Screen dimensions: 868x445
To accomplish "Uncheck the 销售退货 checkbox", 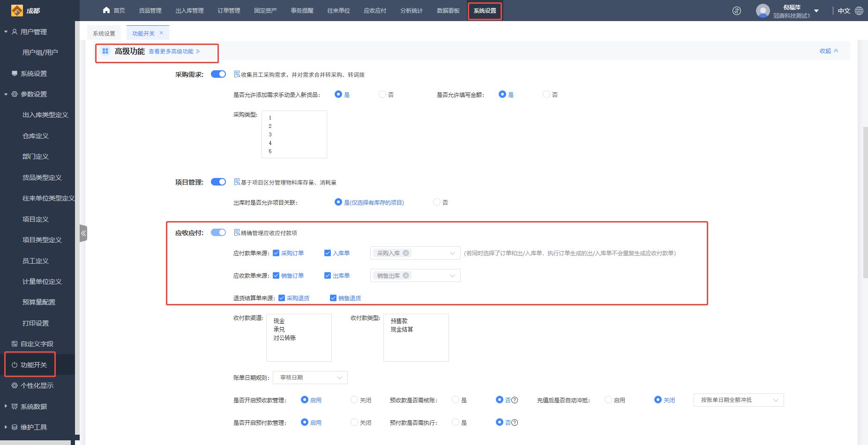I will point(333,298).
